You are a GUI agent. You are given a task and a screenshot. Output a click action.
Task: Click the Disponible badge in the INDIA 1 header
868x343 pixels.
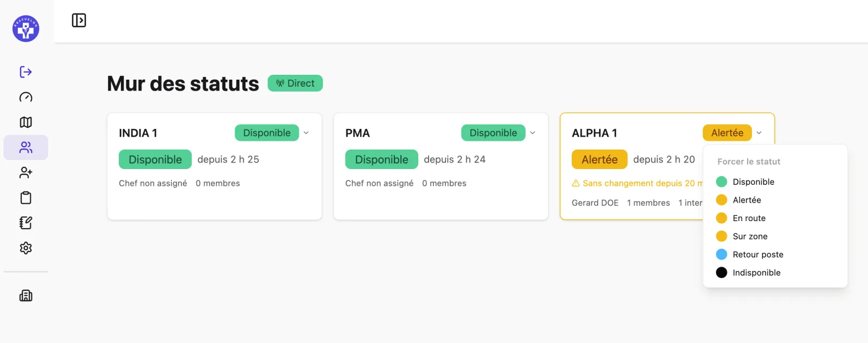tap(267, 133)
